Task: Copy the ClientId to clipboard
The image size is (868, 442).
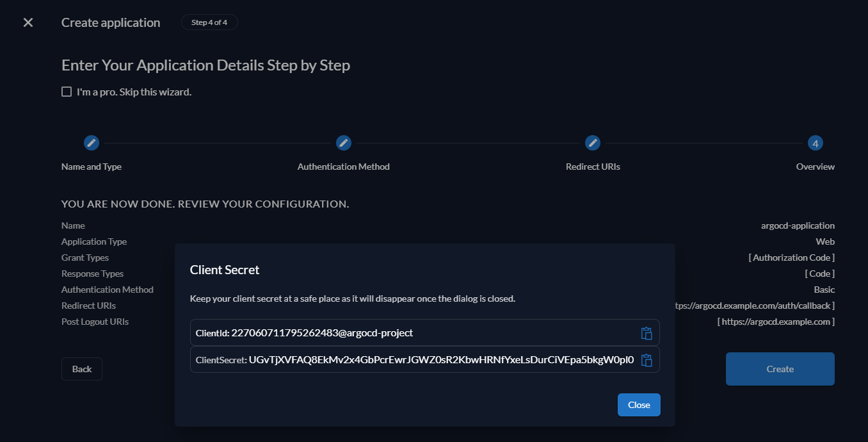Action: click(x=647, y=333)
